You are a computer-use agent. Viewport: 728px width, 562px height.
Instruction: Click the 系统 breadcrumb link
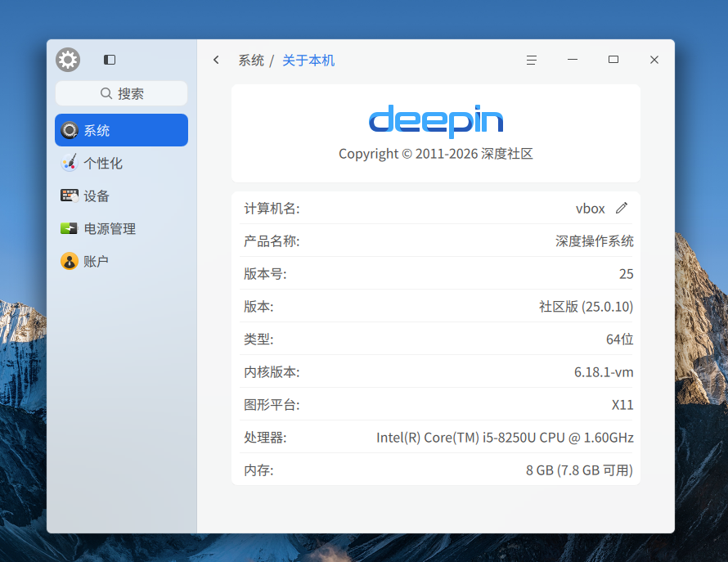[251, 61]
